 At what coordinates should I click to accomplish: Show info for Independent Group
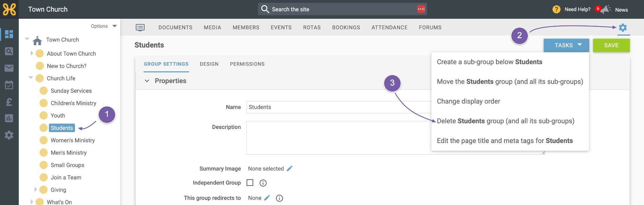click(x=263, y=183)
